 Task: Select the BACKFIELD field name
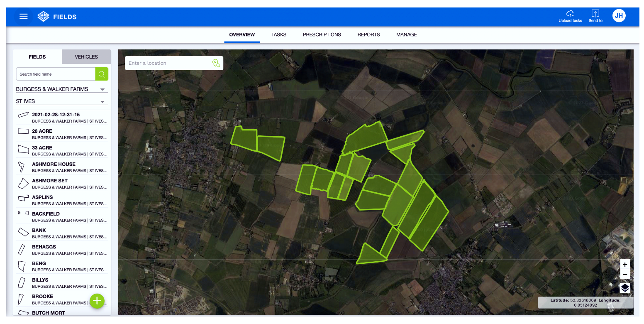pos(46,214)
